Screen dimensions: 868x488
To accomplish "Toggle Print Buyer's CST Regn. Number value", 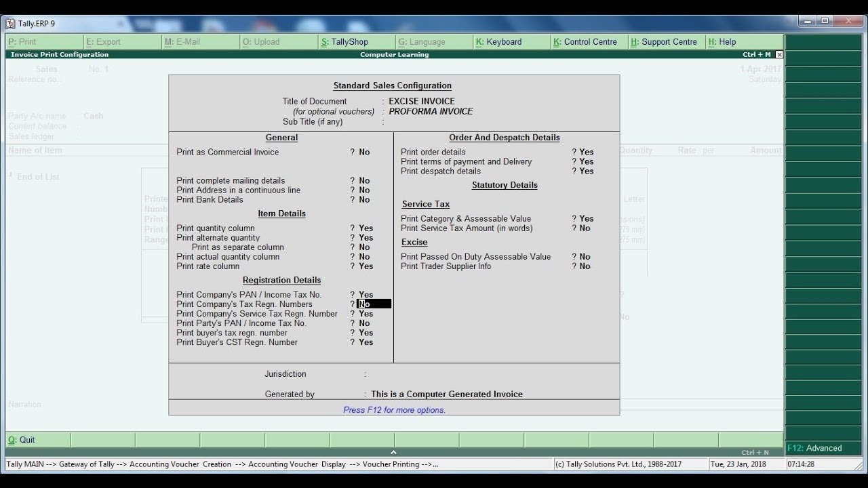I will pyautogui.click(x=366, y=342).
